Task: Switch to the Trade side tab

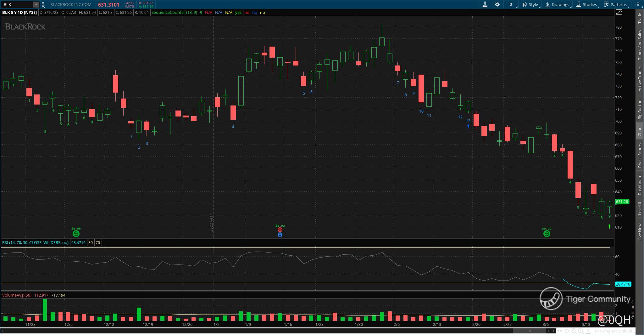Action: pos(639,18)
